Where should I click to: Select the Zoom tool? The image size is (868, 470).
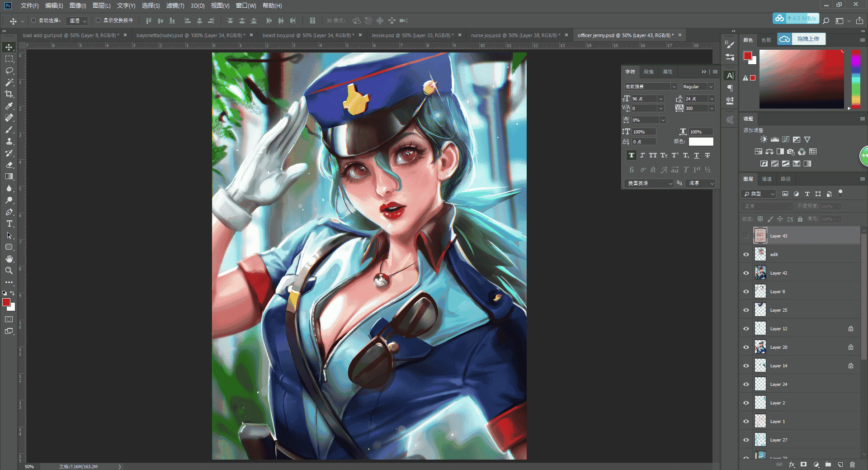(x=9, y=271)
